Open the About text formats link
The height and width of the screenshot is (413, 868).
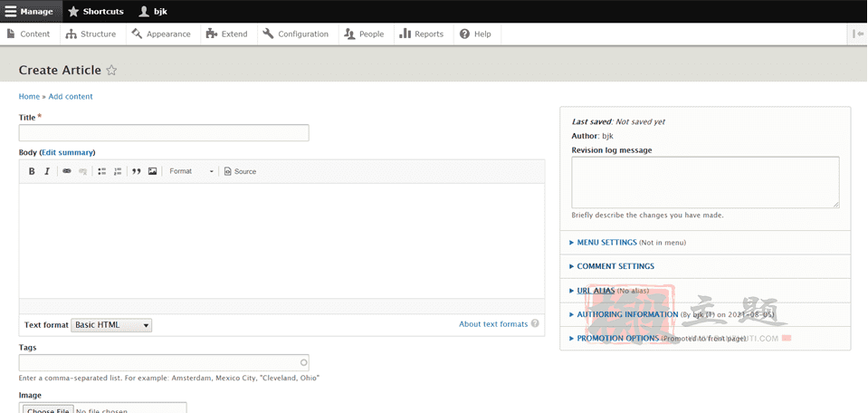point(493,324)
